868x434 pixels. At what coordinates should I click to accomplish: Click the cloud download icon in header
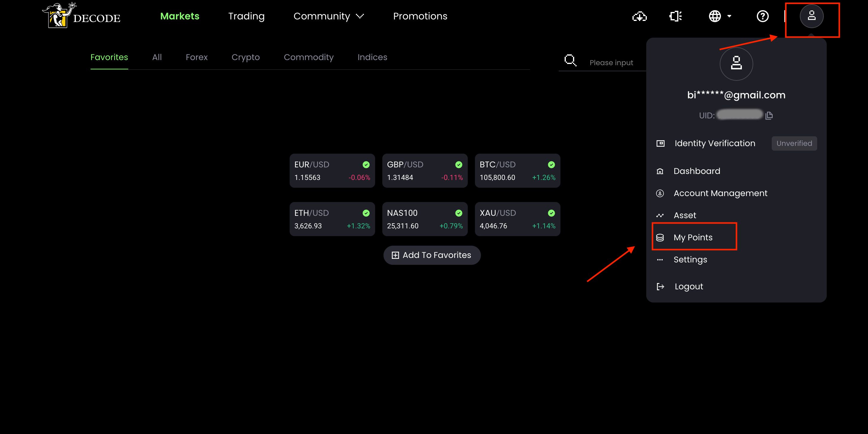[x=639, y=16]
